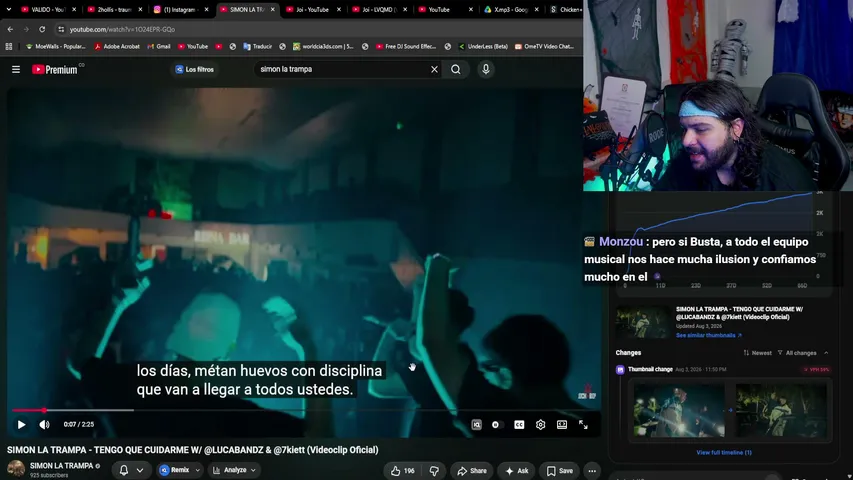Open worldcia3ds.com bookmark
Screen dimensions: 853x480
tap(323, 47)
